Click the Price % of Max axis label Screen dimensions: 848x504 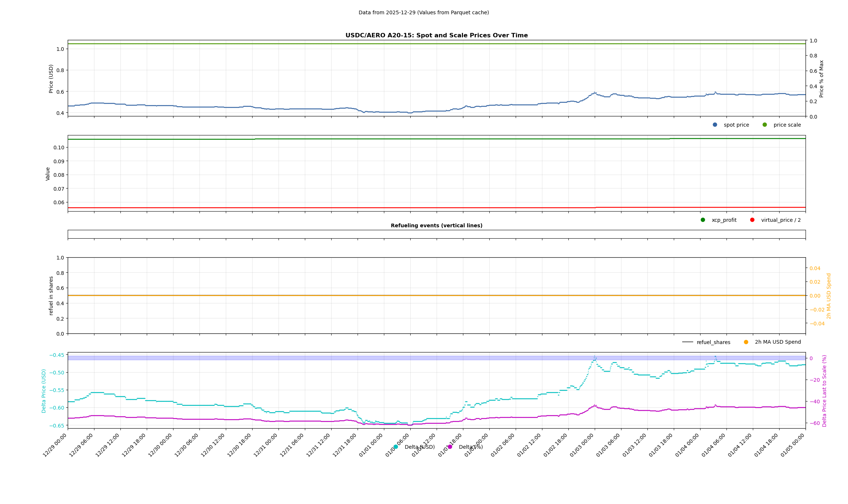point(821,79)
